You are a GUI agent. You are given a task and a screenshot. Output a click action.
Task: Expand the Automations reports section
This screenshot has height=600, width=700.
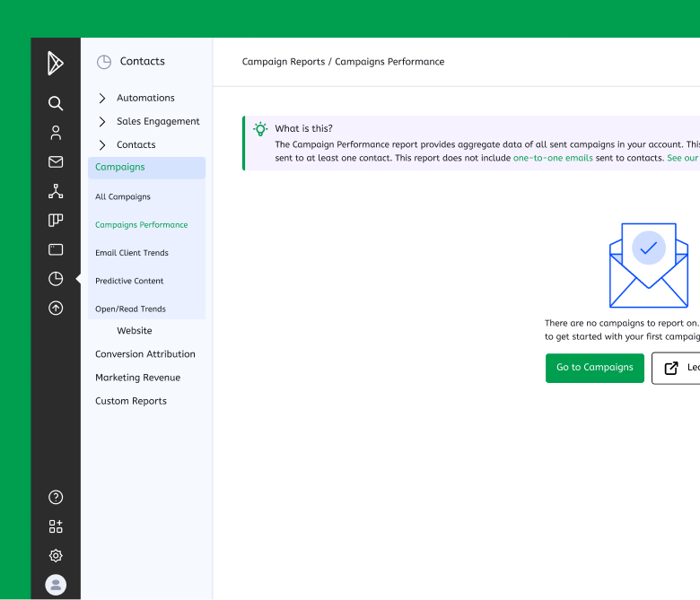102,98
